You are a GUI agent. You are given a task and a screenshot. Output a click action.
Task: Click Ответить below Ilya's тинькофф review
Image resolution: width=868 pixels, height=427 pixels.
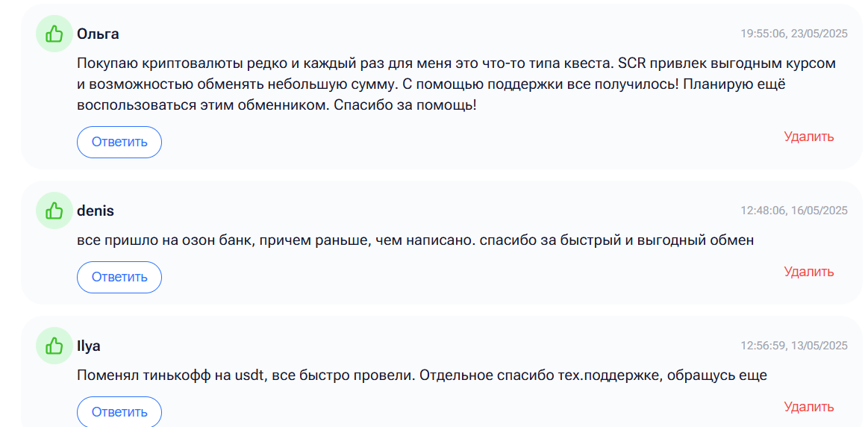[x=119, y=411]
